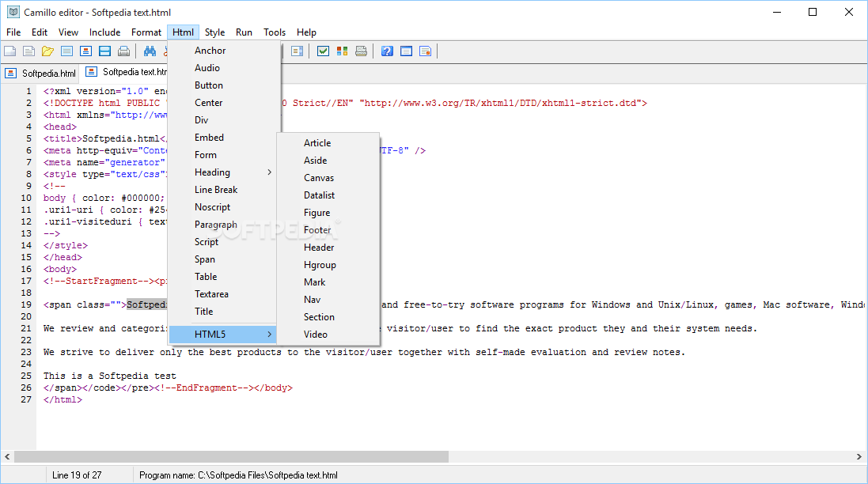Open the Run menu
The image size is (868, 484).
pos(244,32)
